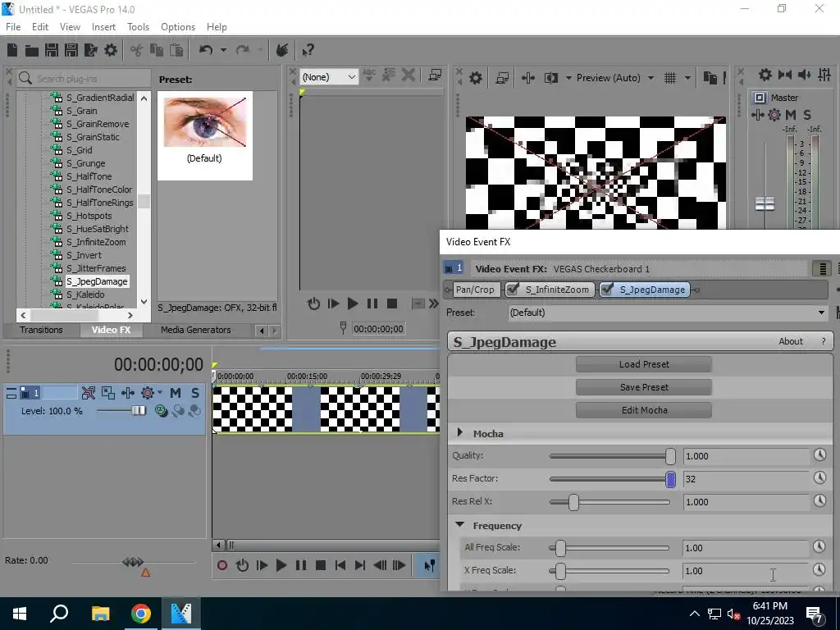Open master bus audio properties gear

[x=765, y=75]
